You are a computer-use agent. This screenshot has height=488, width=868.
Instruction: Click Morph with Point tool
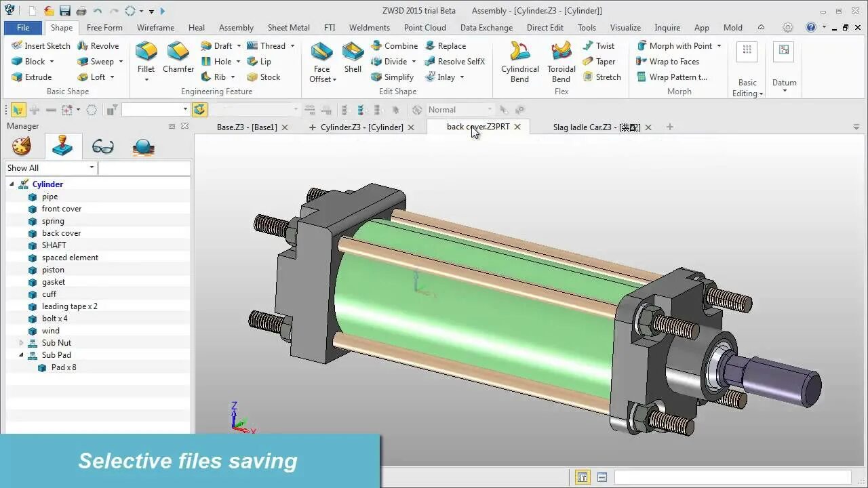[x=674, y=46]
